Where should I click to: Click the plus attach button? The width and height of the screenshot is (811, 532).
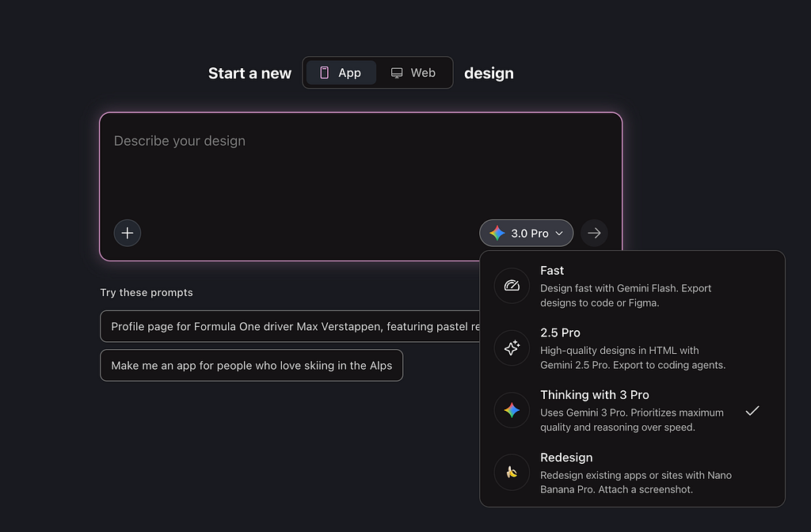[x=128, y=234]
